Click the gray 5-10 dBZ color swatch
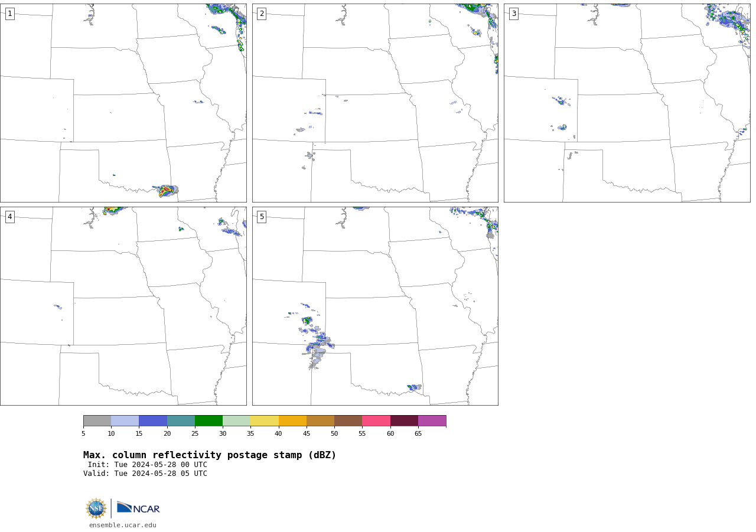The image size is (756, 532). [97, 421]
